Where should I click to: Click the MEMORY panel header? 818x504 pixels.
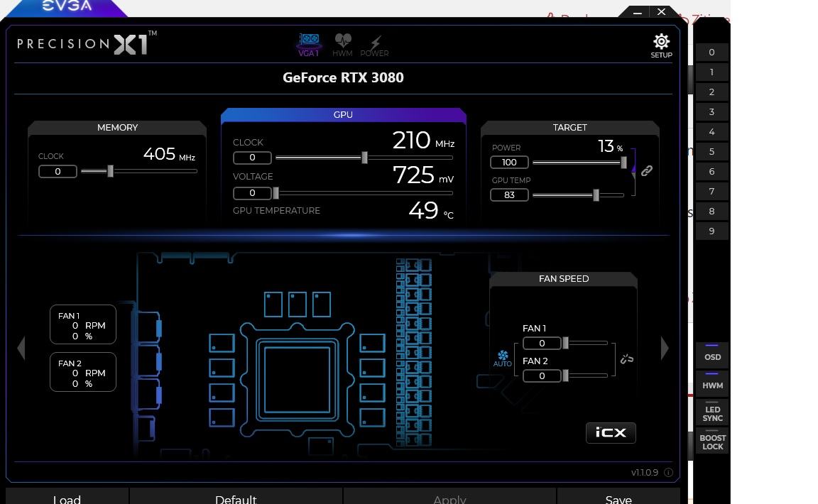pos(117,127)
